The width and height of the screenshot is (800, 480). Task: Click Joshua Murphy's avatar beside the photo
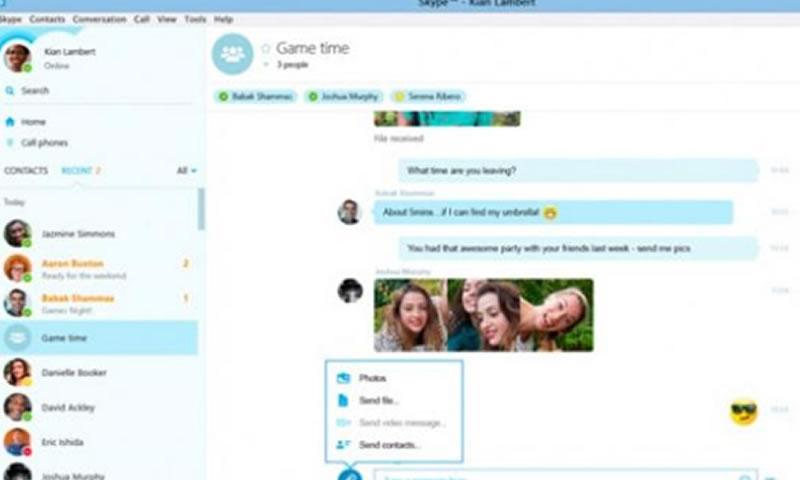coord(350,291)
